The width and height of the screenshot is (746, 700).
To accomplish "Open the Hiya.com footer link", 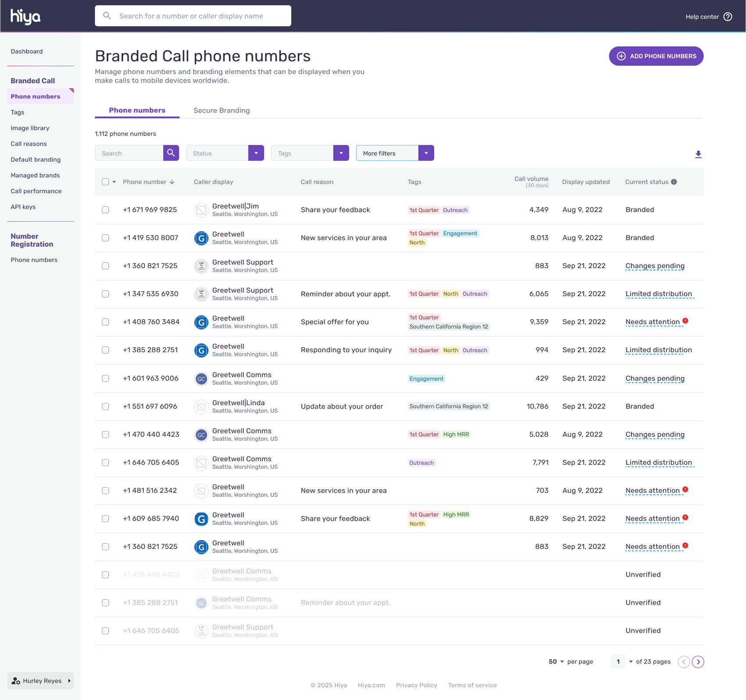I will [371, 685].
